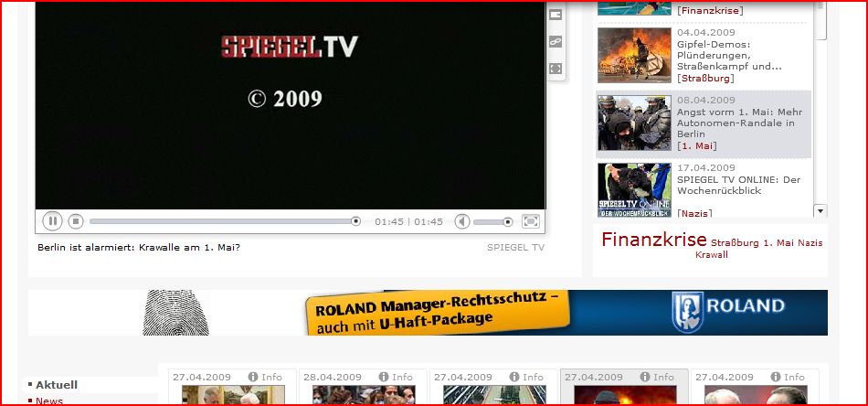The image size is (868, 406).
Task: Click the video playback progress bar
Action: 225,221
